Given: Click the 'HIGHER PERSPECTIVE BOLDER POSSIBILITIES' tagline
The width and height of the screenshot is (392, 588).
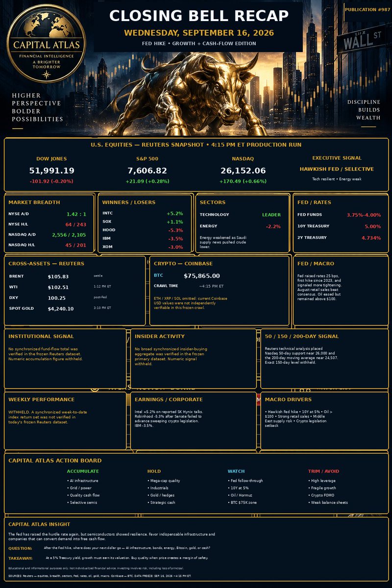Looking at the screenshot, I should pyautogui.click(x=38, y=107).
